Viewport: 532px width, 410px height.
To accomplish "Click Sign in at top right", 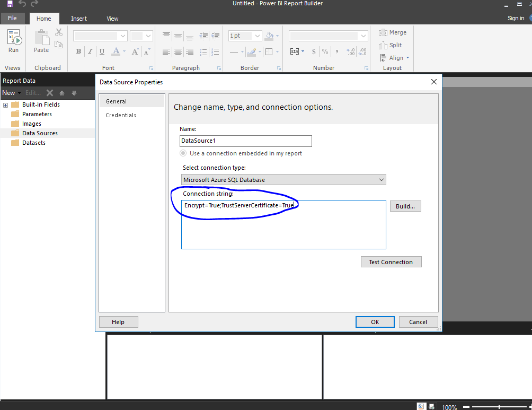I will point(516,19).
